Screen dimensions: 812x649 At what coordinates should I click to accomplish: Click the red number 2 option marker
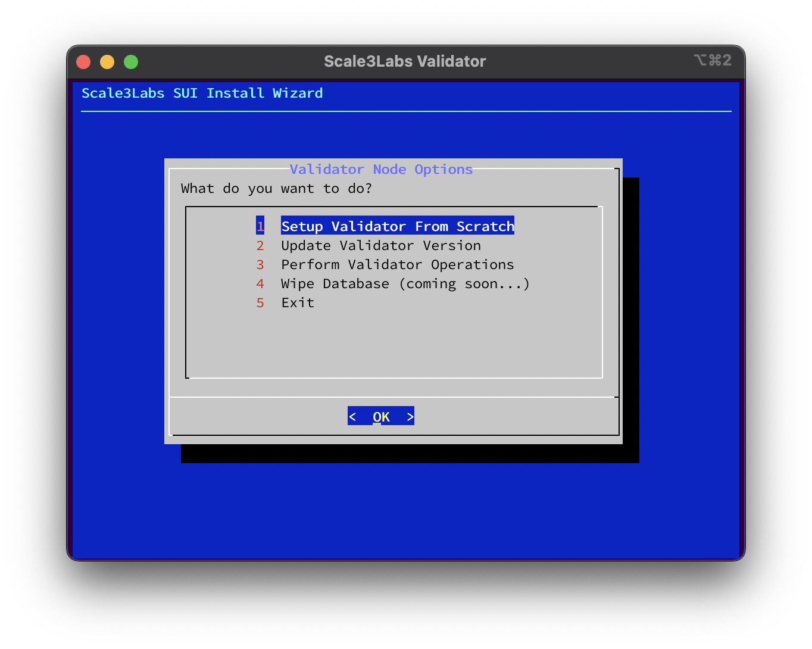point(260,245)
